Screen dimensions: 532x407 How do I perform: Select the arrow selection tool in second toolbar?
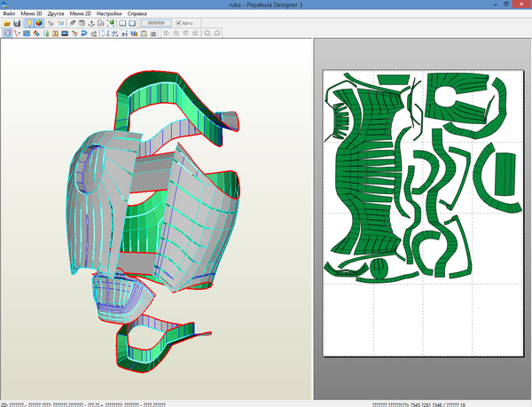7,34
